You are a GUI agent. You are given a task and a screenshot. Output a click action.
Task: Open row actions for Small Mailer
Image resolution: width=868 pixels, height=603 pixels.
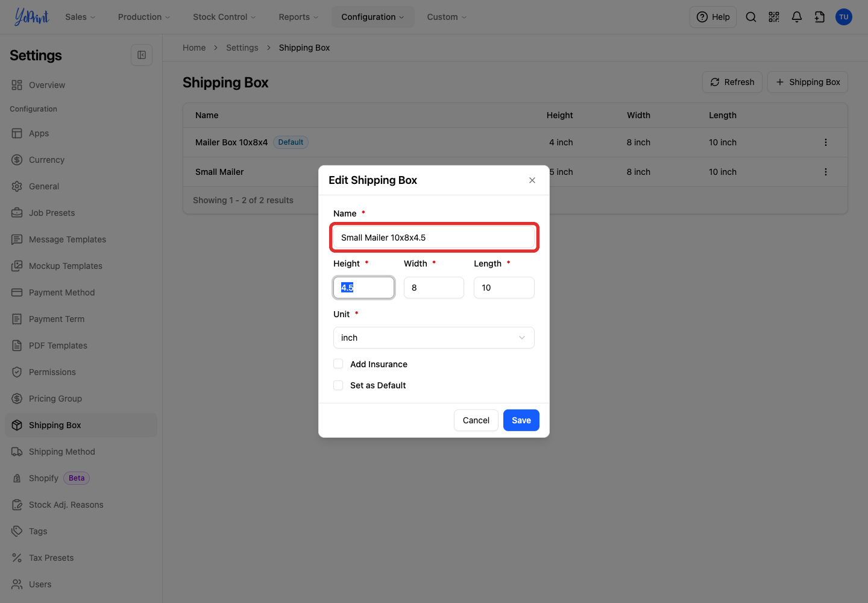point(826,172)
